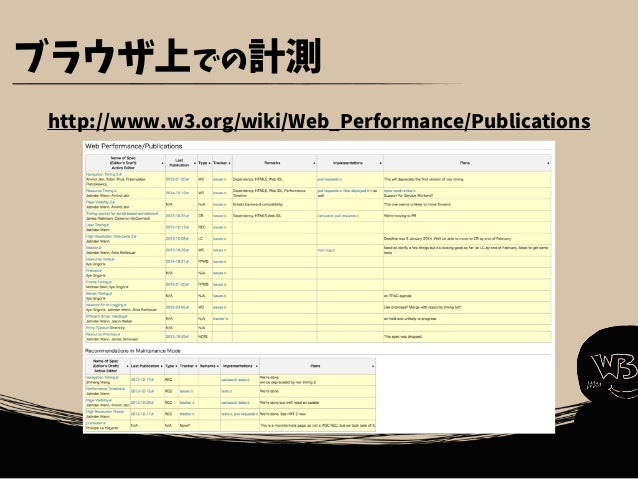Click the slide title ブラウザ上での計測

click(x=168, y=56)
